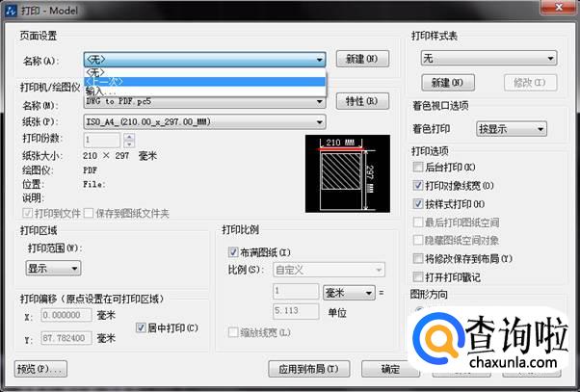Click the paper preview thumbnail
Screen dimensions: 580x392
coord(348,173)
